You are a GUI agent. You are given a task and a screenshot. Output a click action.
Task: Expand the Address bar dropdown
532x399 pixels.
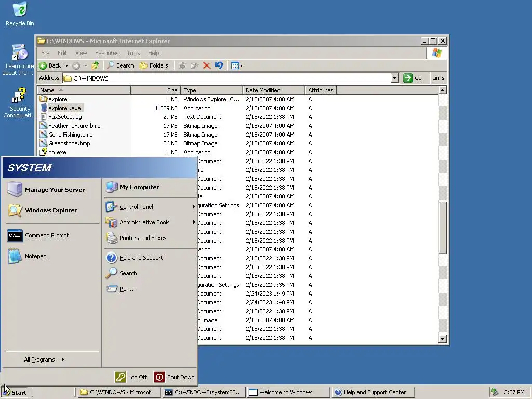click(394, 78)
